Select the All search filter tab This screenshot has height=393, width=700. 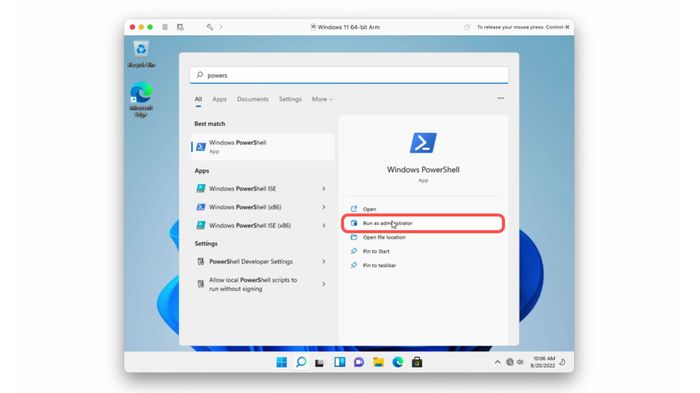point(198,99)
